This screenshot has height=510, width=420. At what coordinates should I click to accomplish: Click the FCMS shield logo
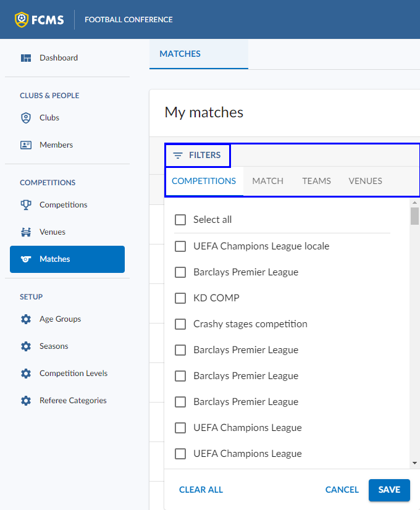coord(22,19)
